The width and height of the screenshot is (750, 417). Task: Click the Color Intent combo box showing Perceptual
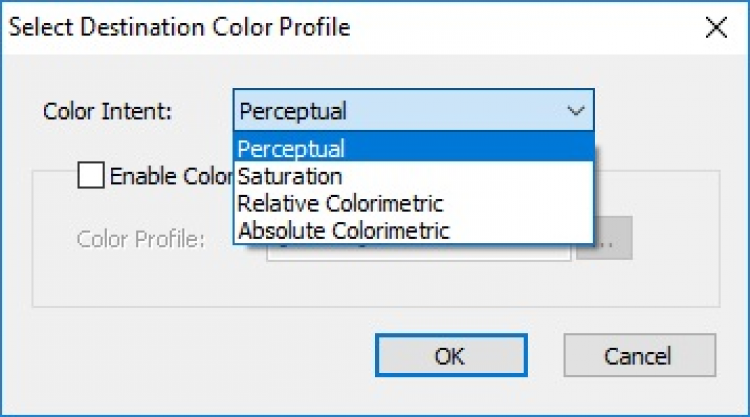click(x=400, y=111)
